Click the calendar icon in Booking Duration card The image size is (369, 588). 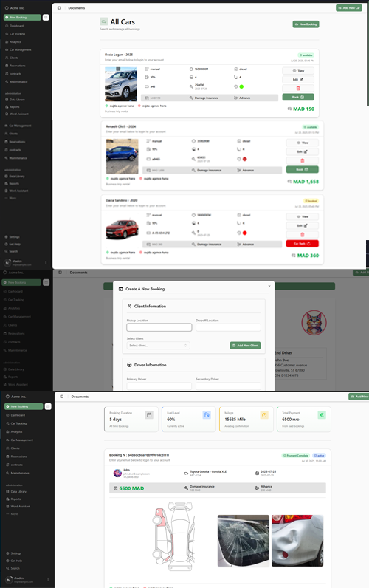149,414
